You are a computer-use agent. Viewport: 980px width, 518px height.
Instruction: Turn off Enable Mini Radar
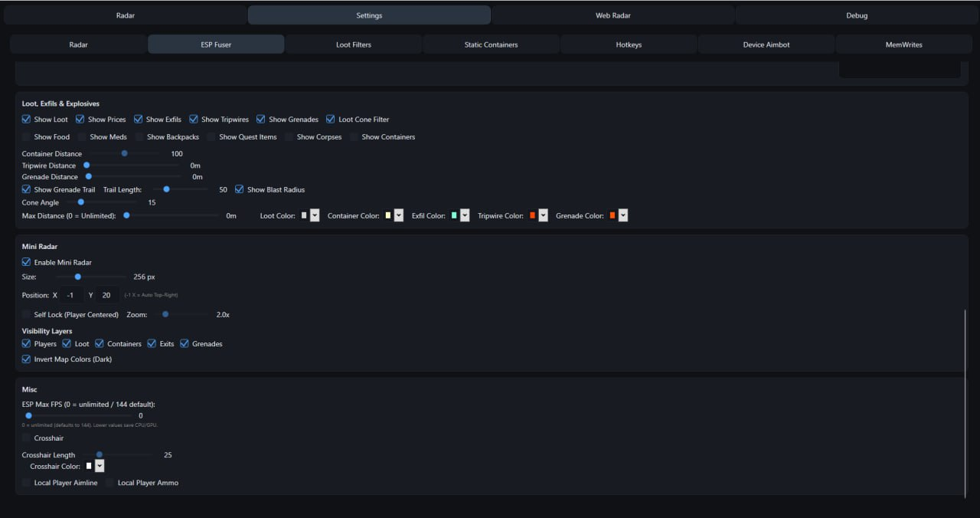pos(27,262)
